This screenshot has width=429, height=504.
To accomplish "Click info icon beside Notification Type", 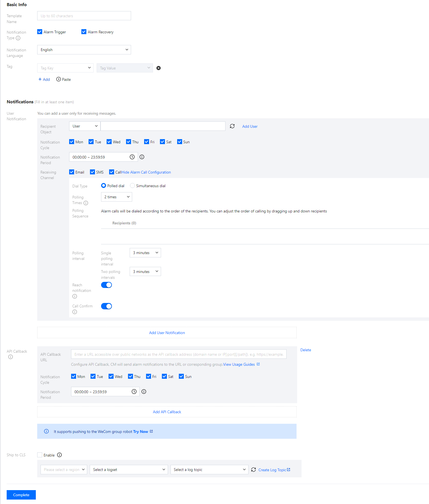I will [x=18, y=38].
